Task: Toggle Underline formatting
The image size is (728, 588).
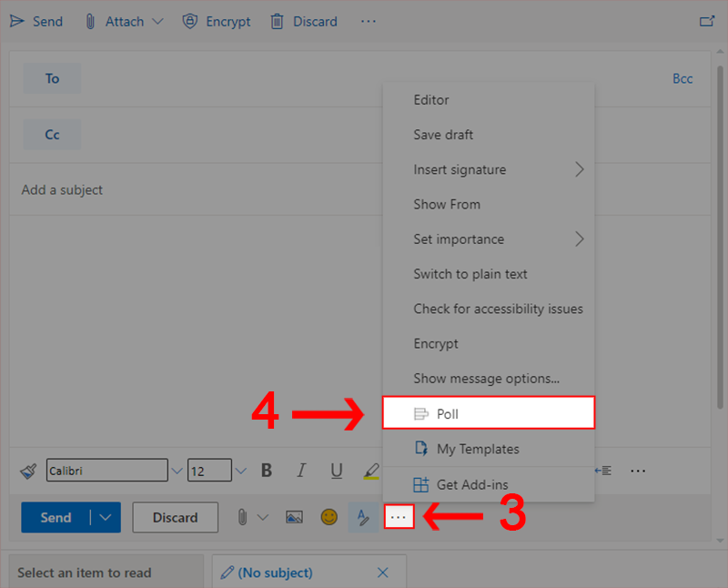Action: (337, 471)
